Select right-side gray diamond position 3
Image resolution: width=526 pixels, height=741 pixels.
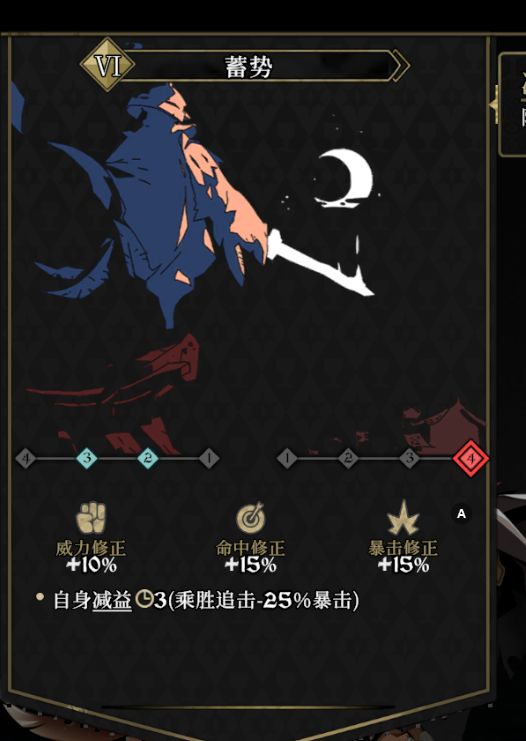[x=410, y=458]
